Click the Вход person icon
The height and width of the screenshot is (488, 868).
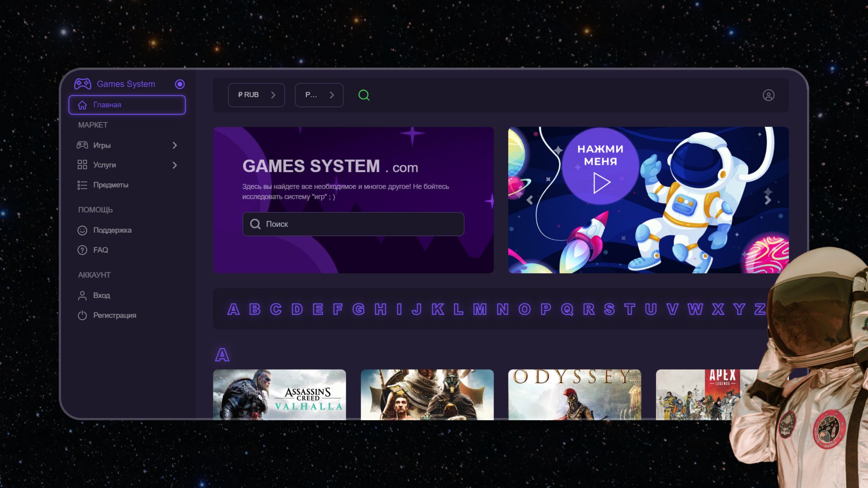tap(82, 296)
